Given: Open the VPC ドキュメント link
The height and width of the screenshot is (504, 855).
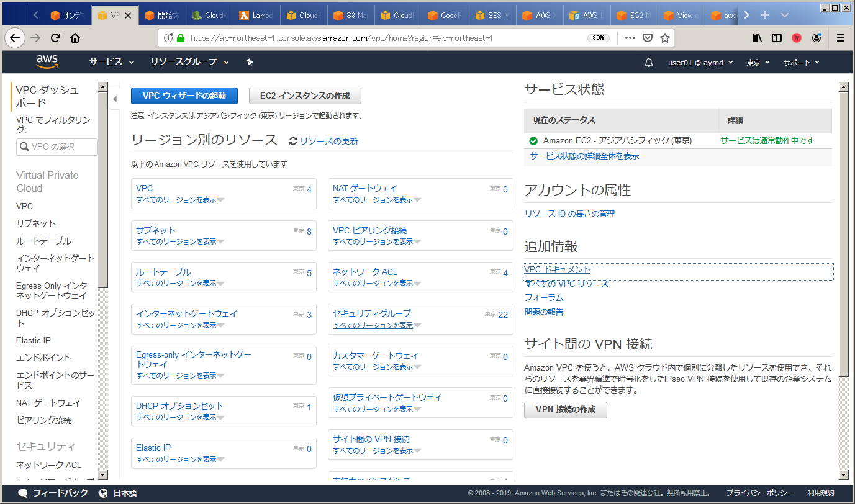Looking at the screenshot, I should [x=557, y=269].
